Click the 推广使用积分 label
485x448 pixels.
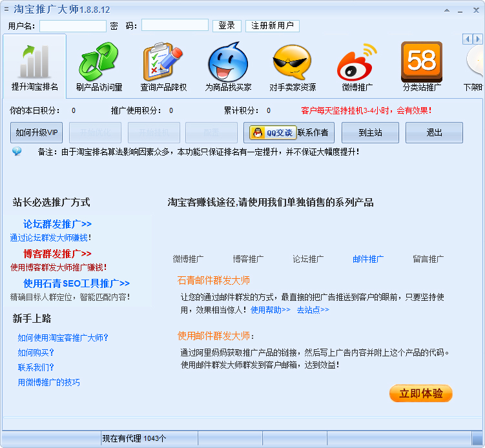click(136, 110)
